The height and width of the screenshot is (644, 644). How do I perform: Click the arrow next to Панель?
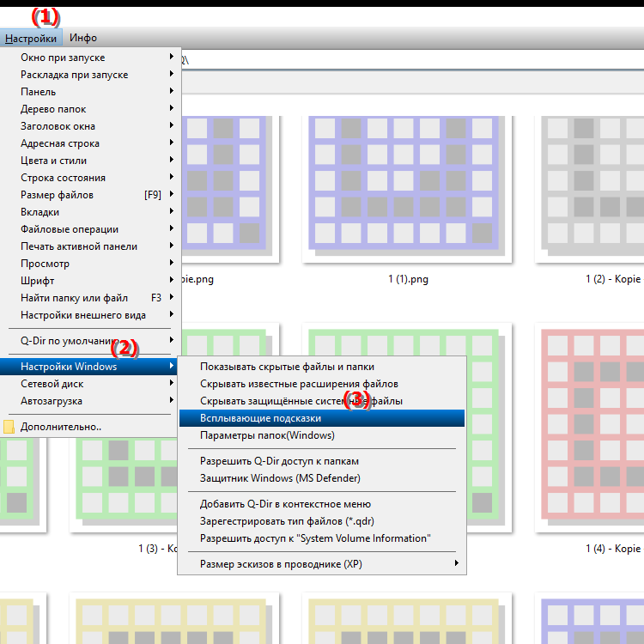click(x=171, y=91)
